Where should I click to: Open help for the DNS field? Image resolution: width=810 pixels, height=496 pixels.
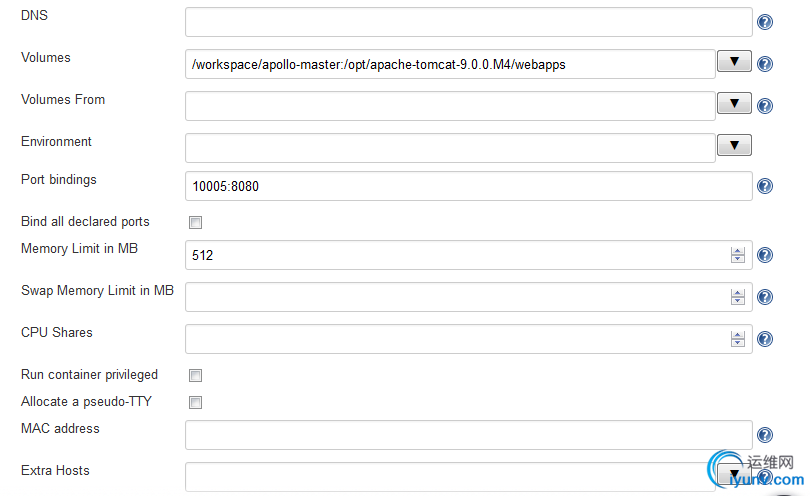point(765,22)
